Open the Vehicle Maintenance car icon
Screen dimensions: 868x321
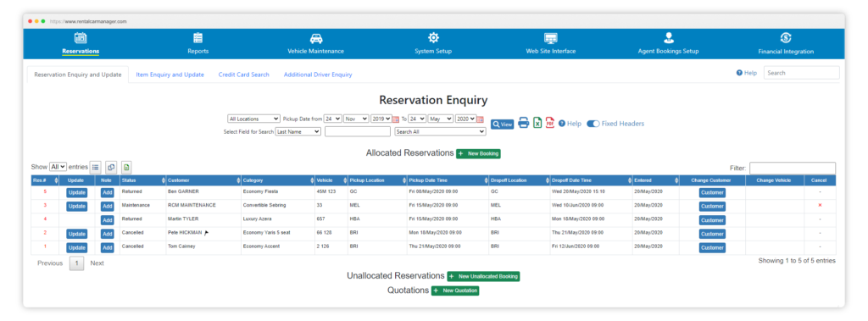[x=315, y=39]
